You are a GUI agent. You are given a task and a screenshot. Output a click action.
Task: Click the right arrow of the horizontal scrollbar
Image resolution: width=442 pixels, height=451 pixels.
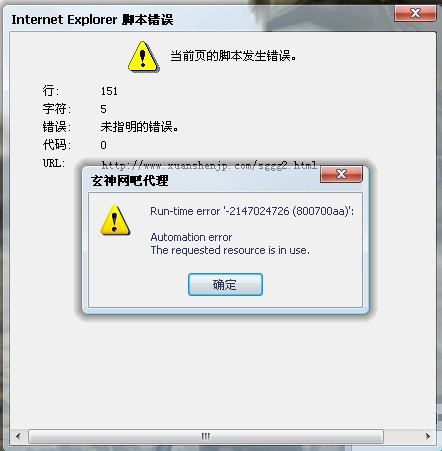tap(428, 436)
